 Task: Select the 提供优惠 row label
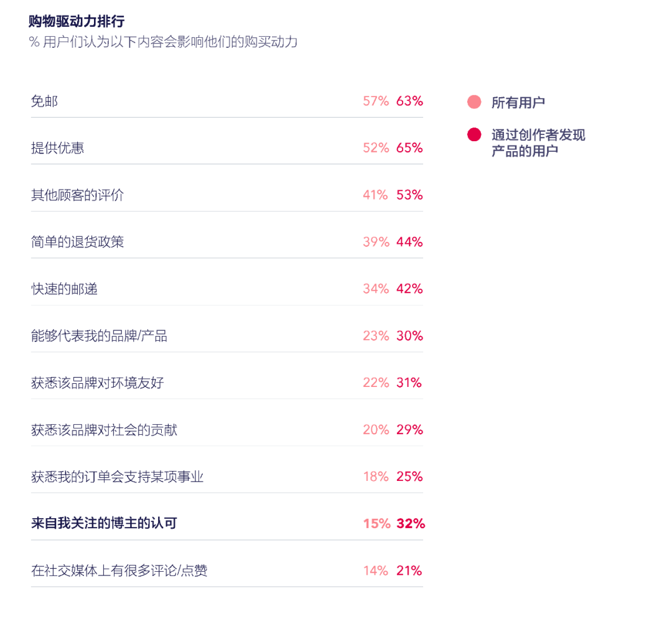(57, 148)
